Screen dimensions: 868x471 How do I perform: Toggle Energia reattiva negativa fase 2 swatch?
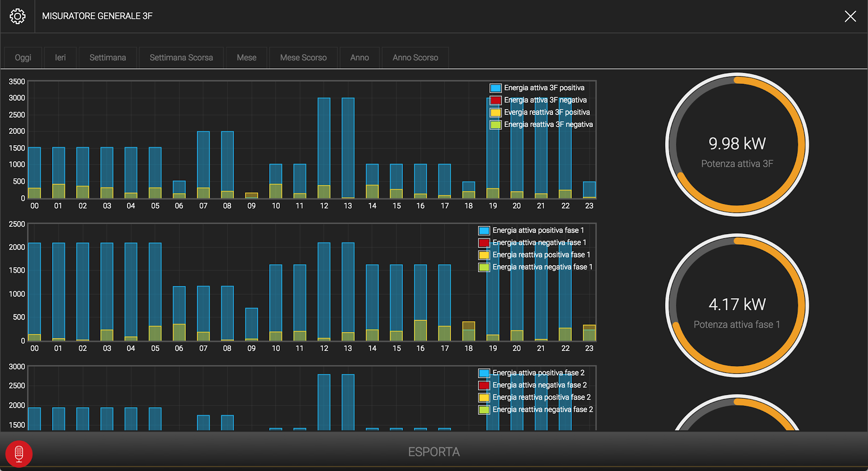click(484, 410)
